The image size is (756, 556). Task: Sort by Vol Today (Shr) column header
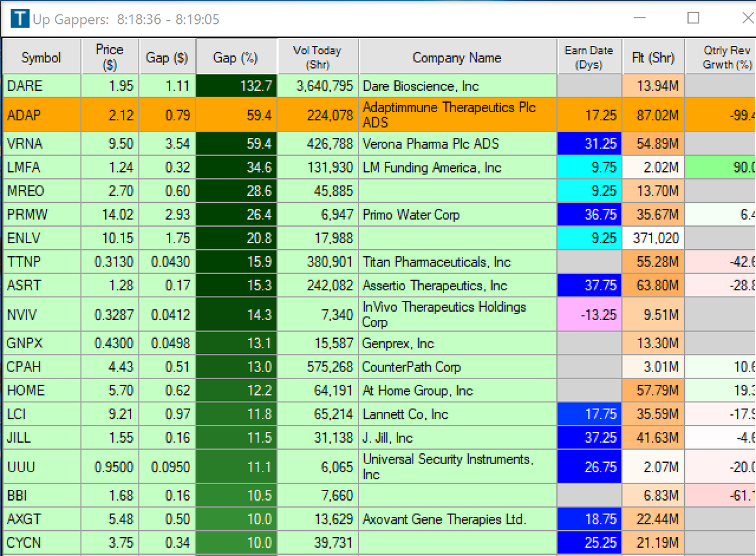click(318, 57)
